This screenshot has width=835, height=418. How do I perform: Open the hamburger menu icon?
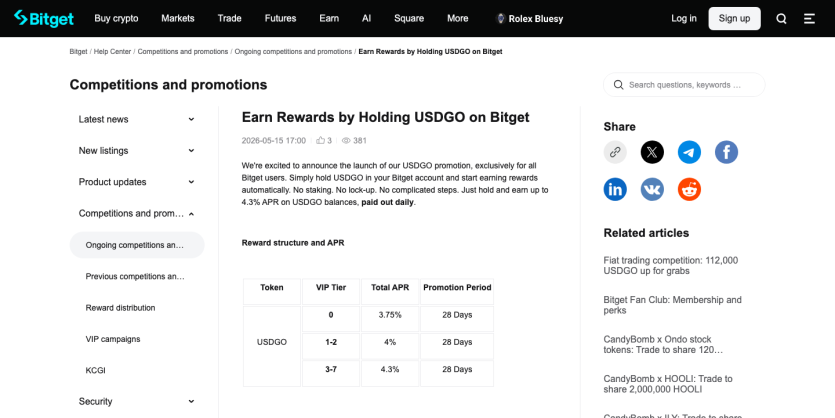click(809, 19)
